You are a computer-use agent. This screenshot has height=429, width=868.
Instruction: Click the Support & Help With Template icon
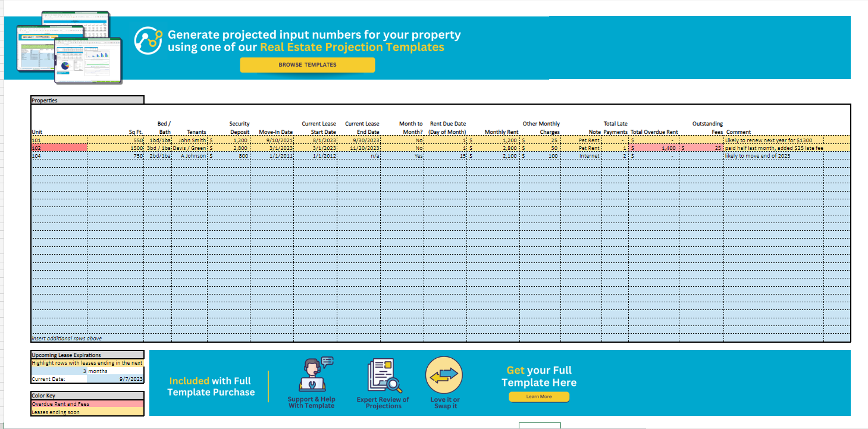pos(312,375)
